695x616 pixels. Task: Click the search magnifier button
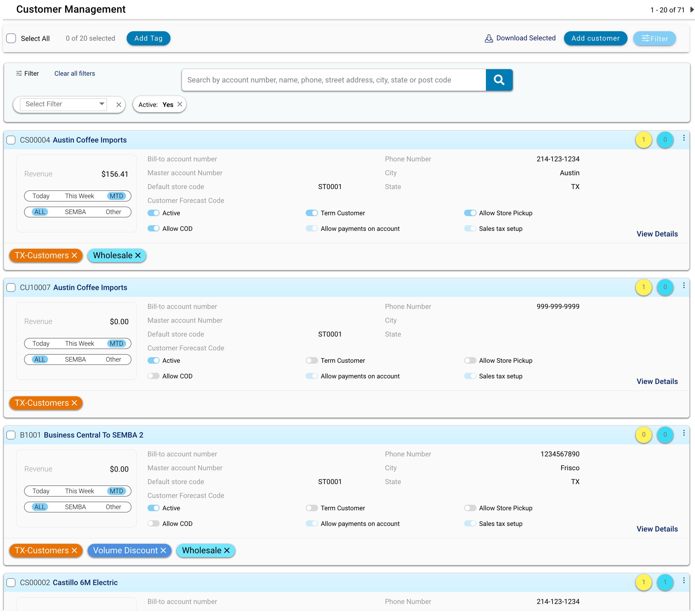[499, 80]
